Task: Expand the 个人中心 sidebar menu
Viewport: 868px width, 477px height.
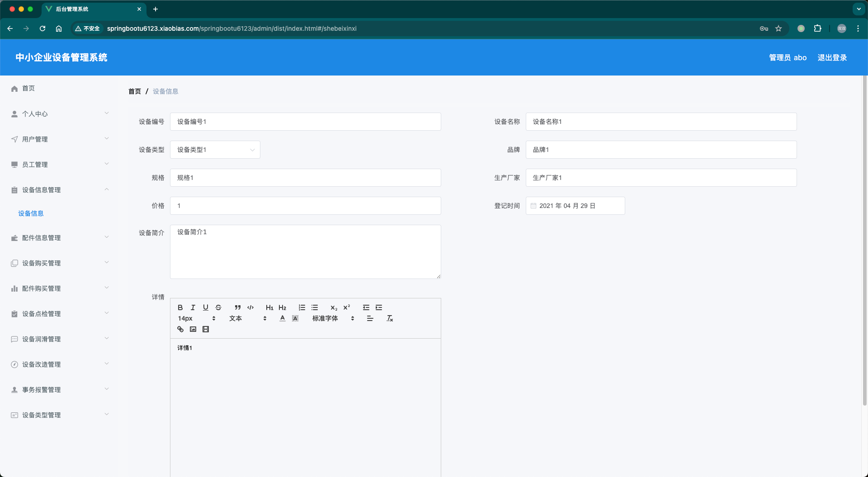Action: coord(60,114)
